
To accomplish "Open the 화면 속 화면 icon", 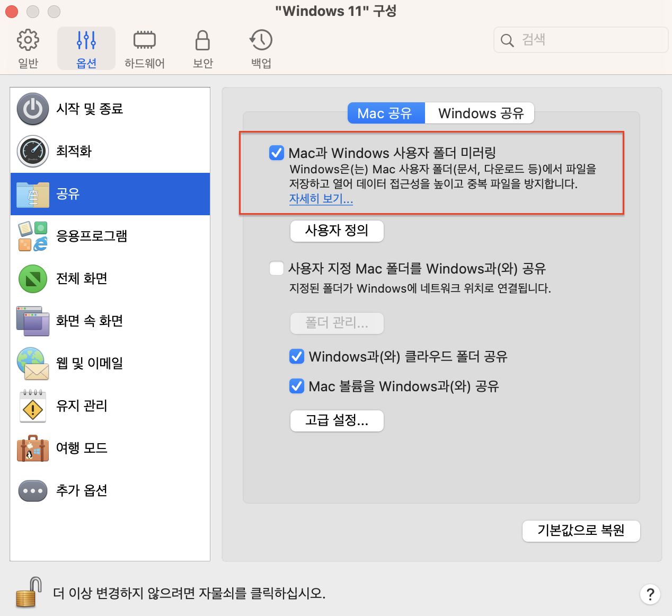I will (x=33, y=321).
